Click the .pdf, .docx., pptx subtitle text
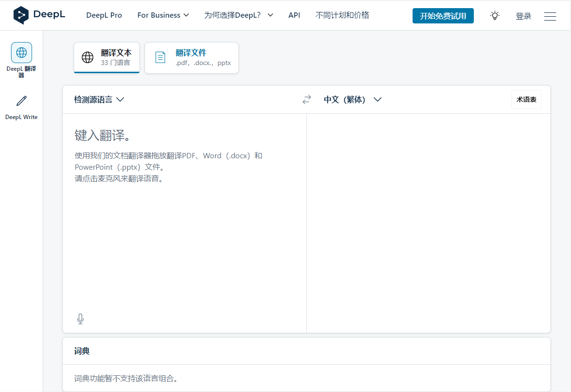The width and height of the screenshot is (571, 392). 203,63
